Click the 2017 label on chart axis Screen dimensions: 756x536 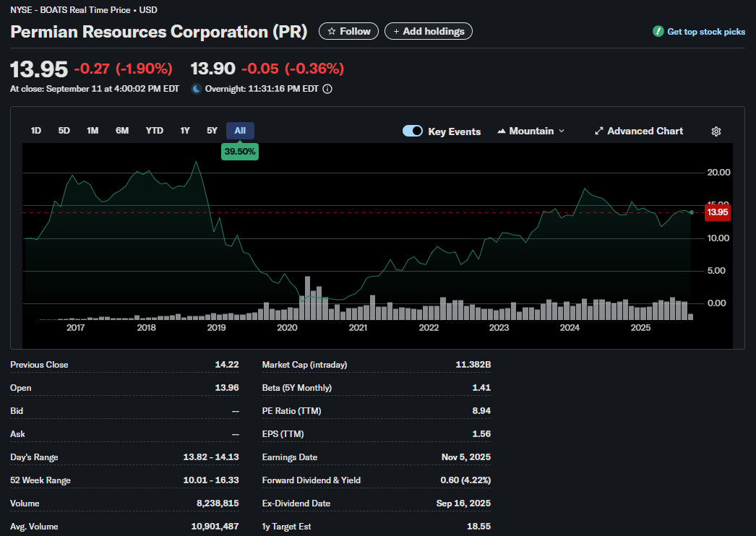click(x=75, y=328)
